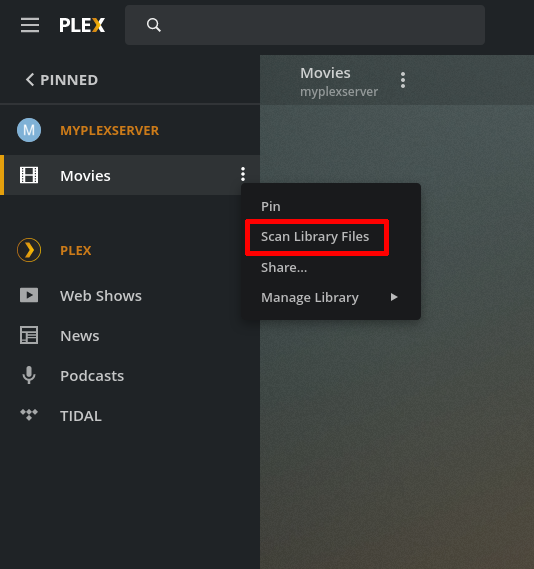This screenshot has width=534, height=569.
Task: Click the Movies film strip icon
Action: click(x=29, y=175)
